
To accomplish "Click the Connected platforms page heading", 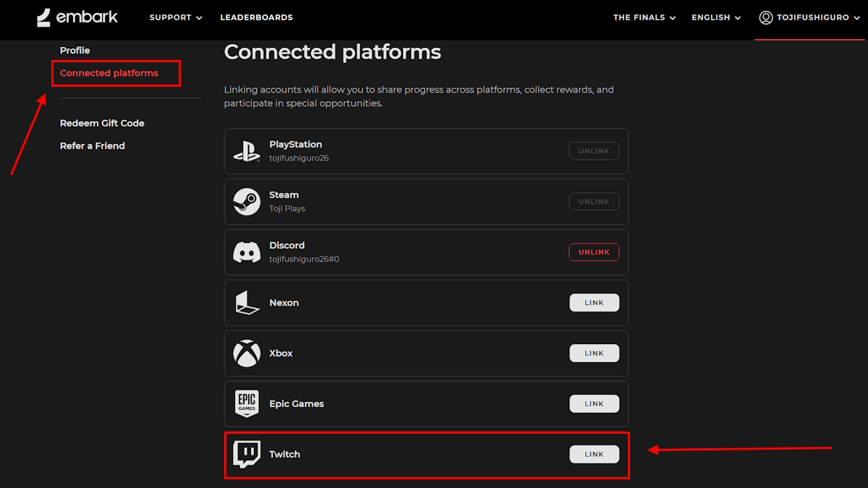I will click(x=333, y=52).
